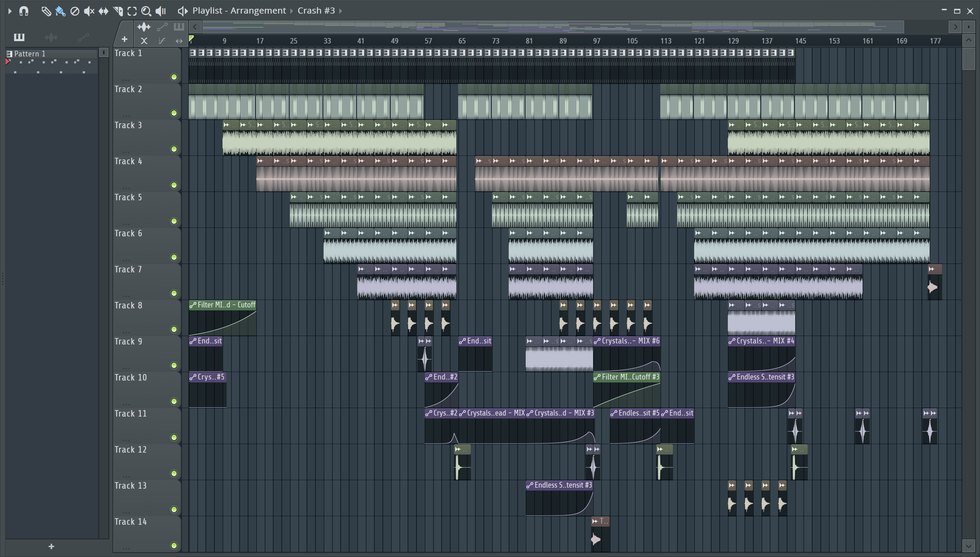The width and height of the screenshot is (980, 557).
Task: Choose the Select marquee tool
Action: pos(132,11)
